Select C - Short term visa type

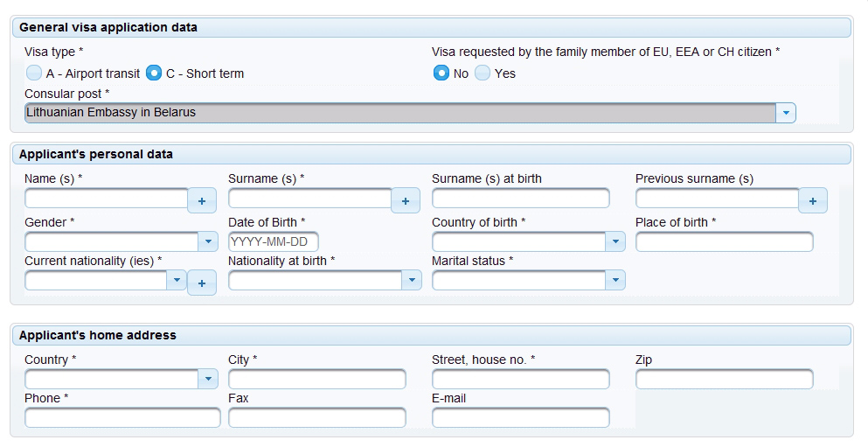[x=154, y=73]
